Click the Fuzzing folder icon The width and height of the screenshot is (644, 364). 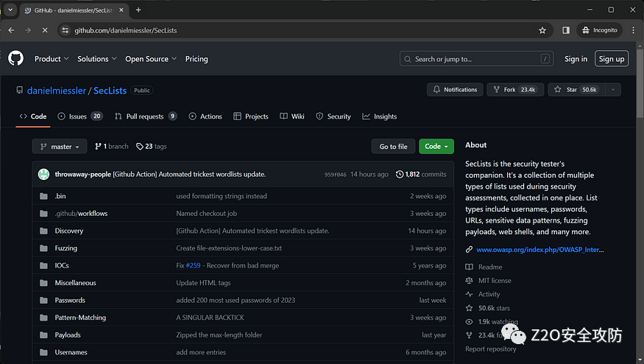43,248
